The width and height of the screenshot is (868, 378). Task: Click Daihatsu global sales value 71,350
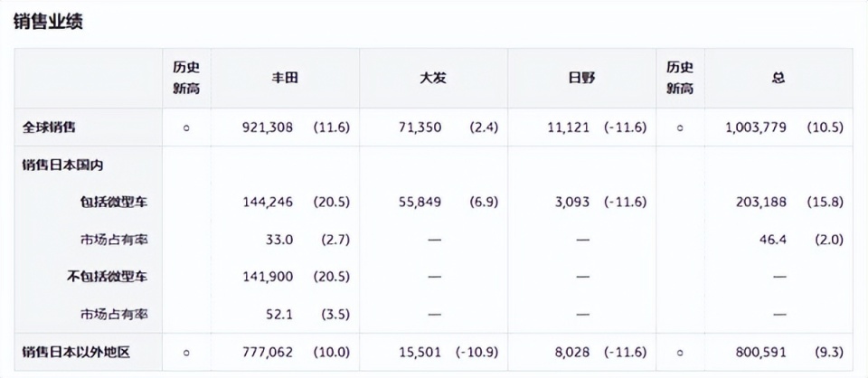tap(420, 128)
